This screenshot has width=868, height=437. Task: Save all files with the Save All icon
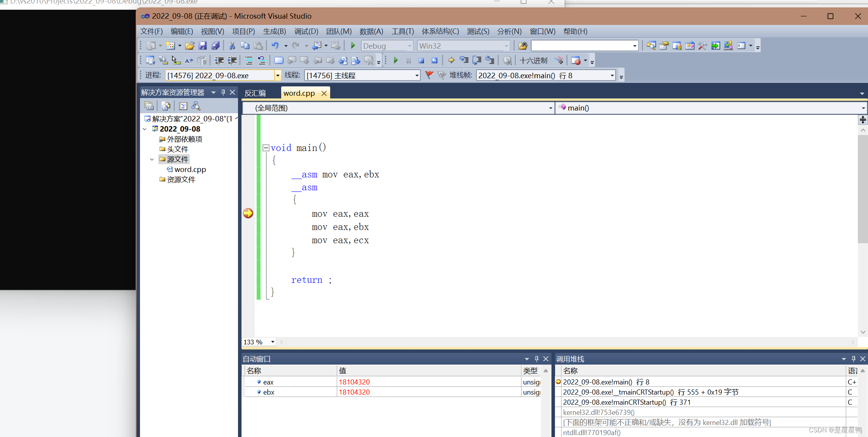[x=215, y=46]
